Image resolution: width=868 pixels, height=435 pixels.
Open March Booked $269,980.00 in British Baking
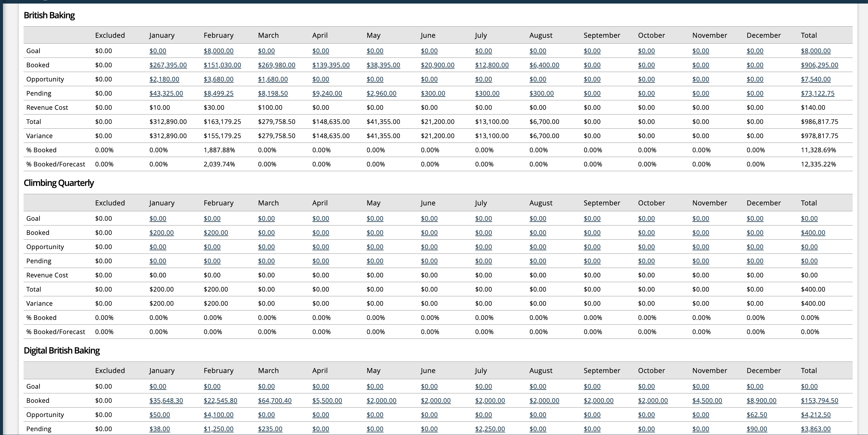pyautogui.click(x=277, y=65)
